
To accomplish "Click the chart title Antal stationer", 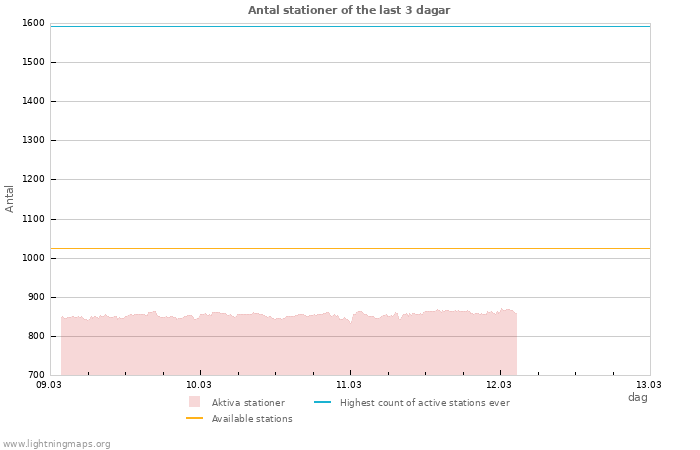I will coord(349,10).
